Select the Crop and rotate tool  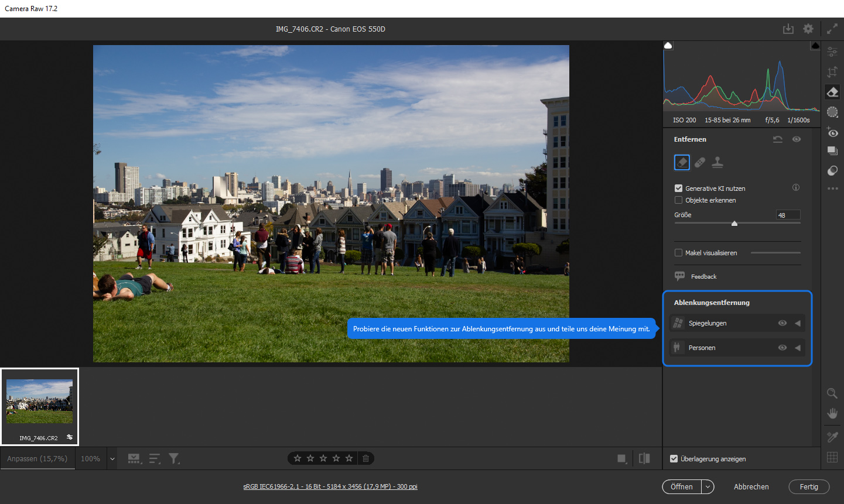[x=832, y=72]
